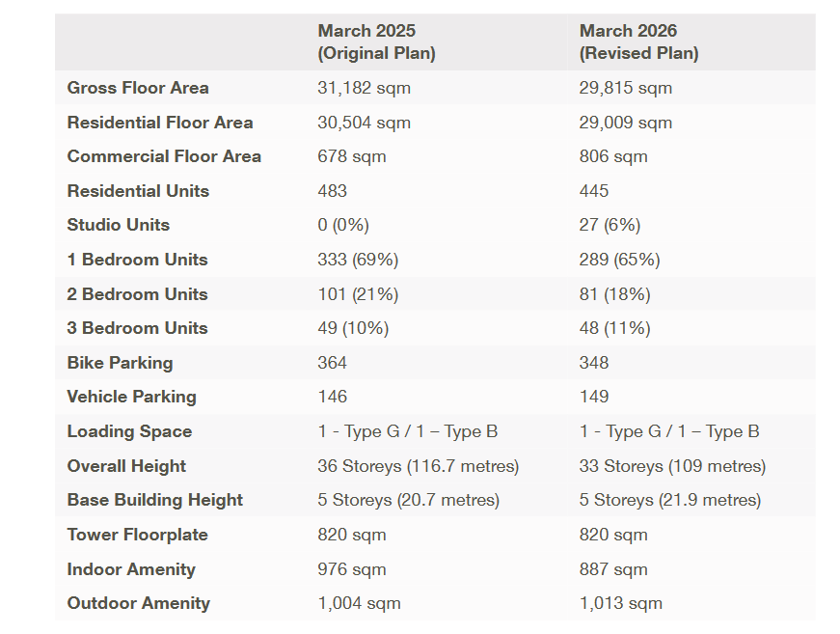Click the 806 sqm commercial value
The image size is (840, 634).
612,156
